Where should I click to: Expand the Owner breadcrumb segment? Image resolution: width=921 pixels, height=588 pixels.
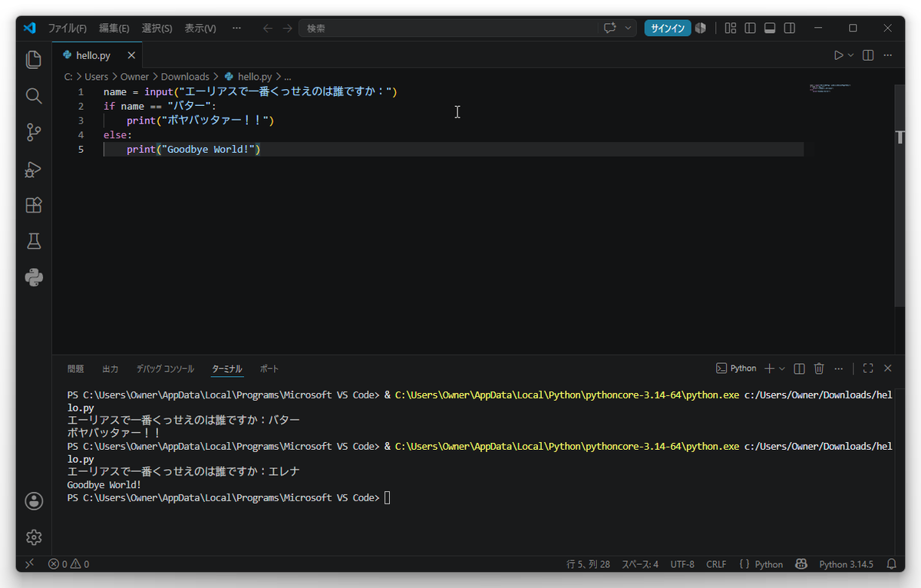[x=134, y=77]
